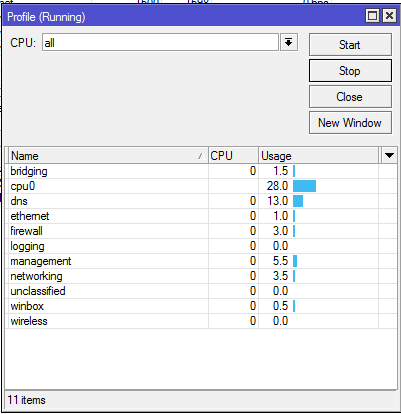Select the ethernet row
401x414 pixels.
tap(201, 216)
